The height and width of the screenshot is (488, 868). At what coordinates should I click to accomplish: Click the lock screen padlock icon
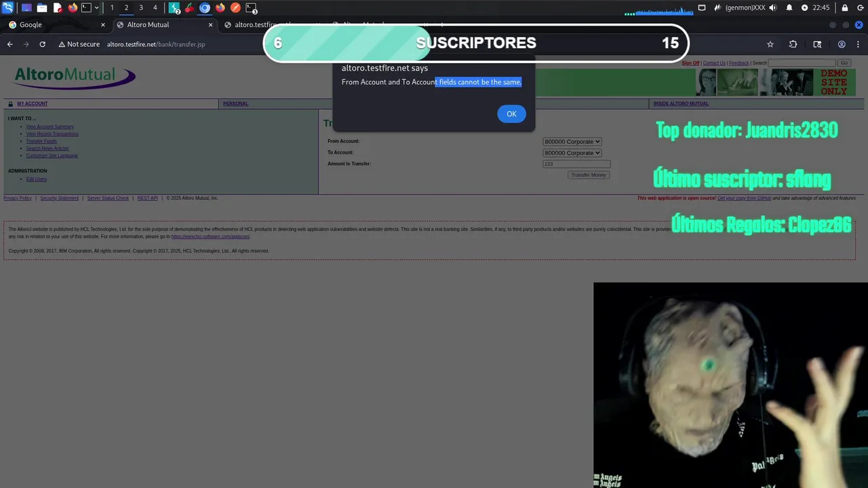[x=845, y=8]
